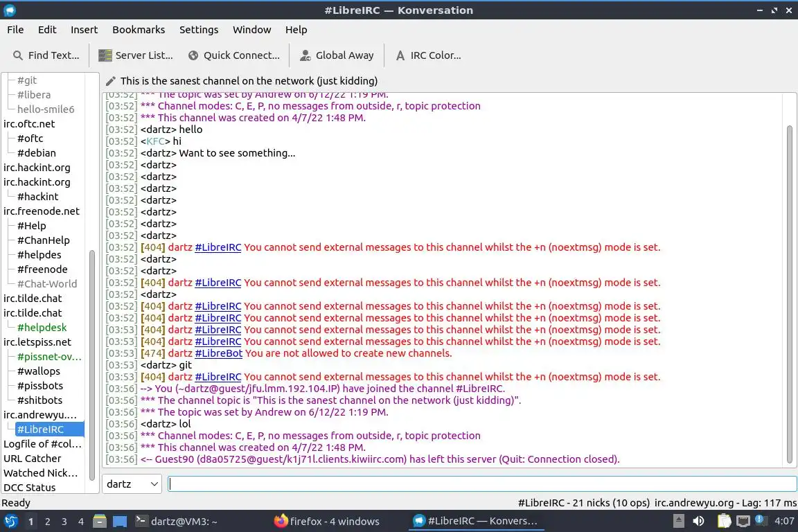Select the irc.oftc.net server
Image resolution: width=798 pixels, height=532 pixels.
pos(29,124)
